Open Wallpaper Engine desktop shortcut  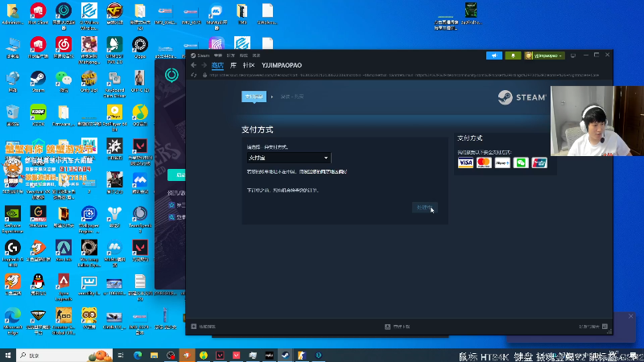tap(89, 219)
